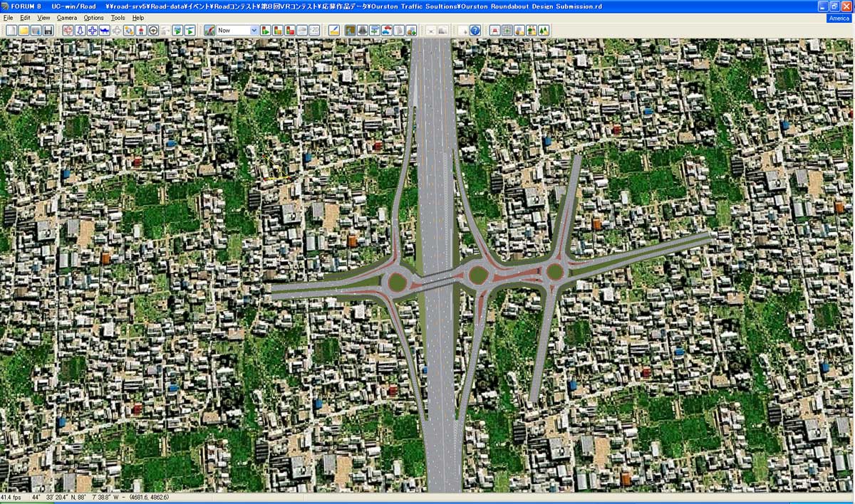Open the Options menu
The width and height of the screenshot is (855, 504).
[93, 17]
